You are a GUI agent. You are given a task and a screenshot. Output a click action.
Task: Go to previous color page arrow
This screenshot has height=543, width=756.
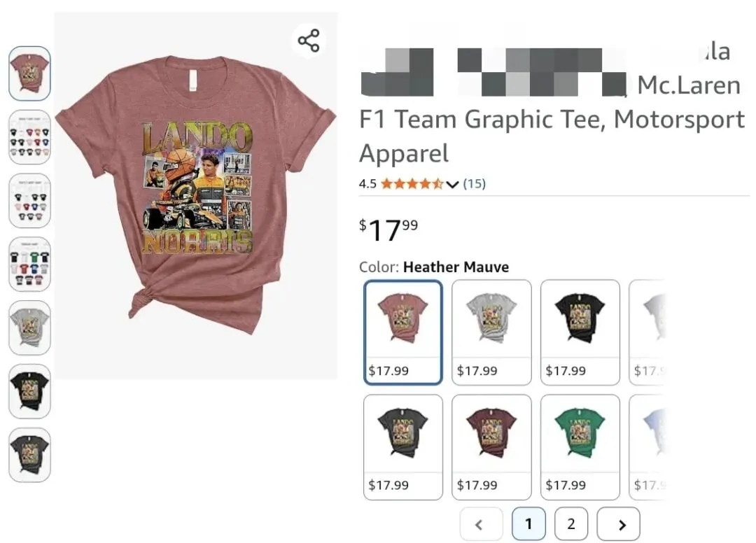482,524
